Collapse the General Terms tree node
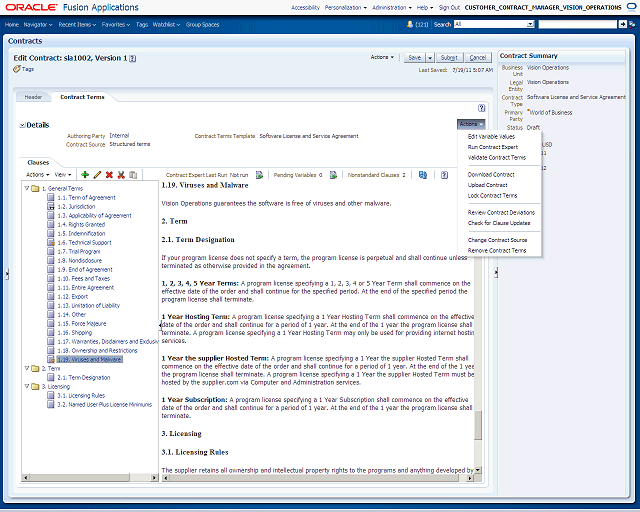640x512 pixels. pos(27,188)
